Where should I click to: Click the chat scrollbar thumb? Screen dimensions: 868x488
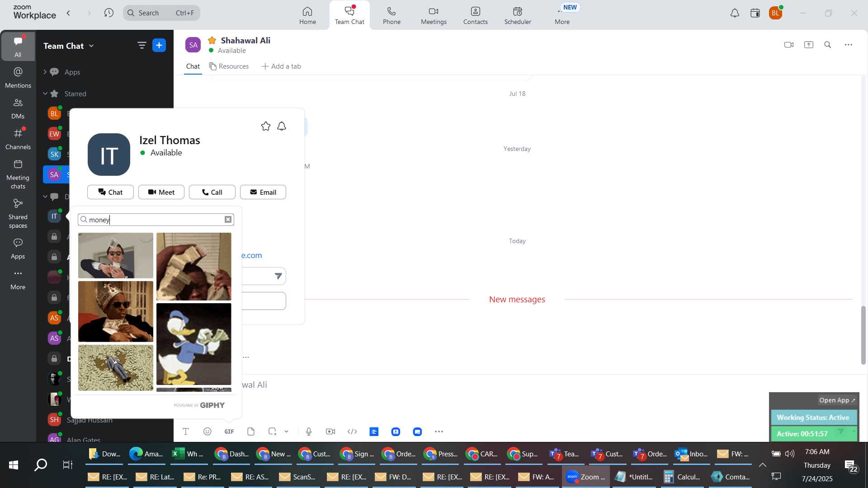(863, 335)
